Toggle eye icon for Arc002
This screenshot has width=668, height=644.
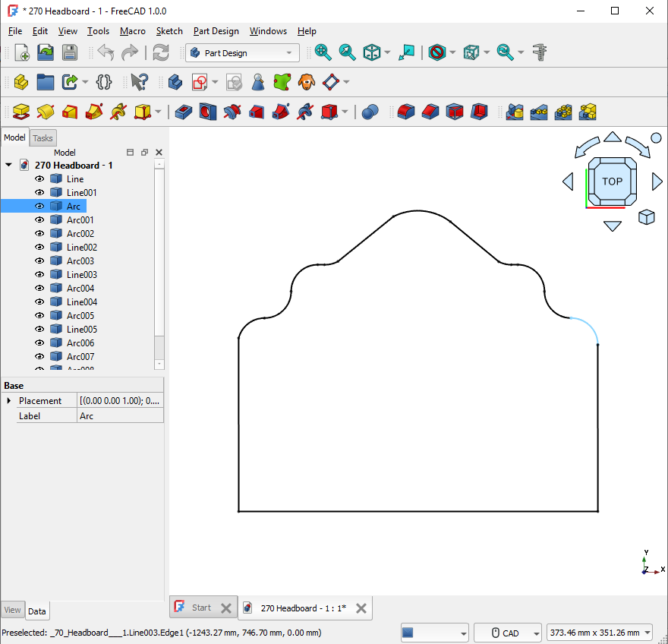[x=39, y=234]
